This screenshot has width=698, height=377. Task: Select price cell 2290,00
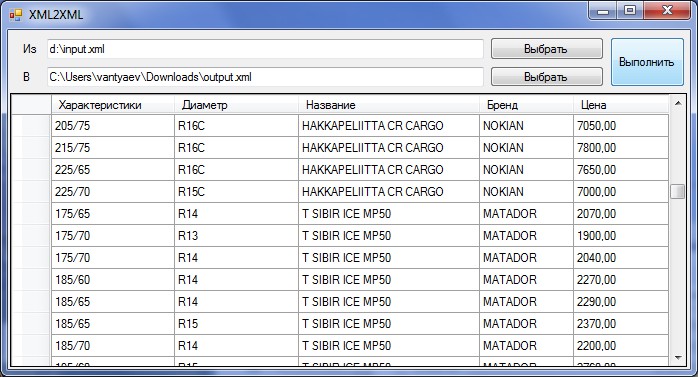click(x=621, y=302)
